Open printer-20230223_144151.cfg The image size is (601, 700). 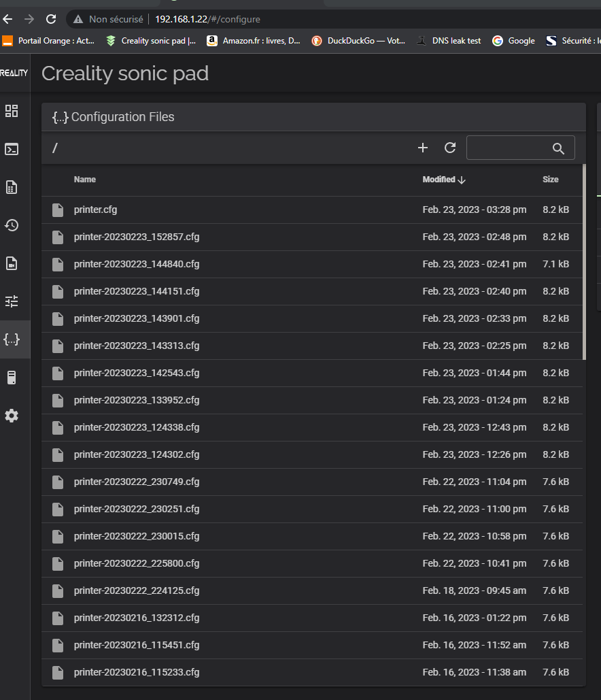tap(137, 292)
